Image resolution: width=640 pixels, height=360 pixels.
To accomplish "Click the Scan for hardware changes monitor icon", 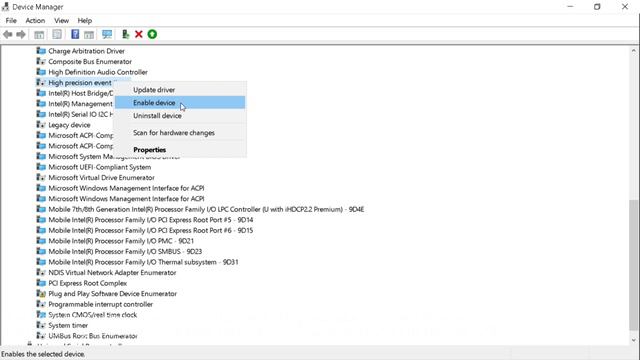I will (107, 35).
